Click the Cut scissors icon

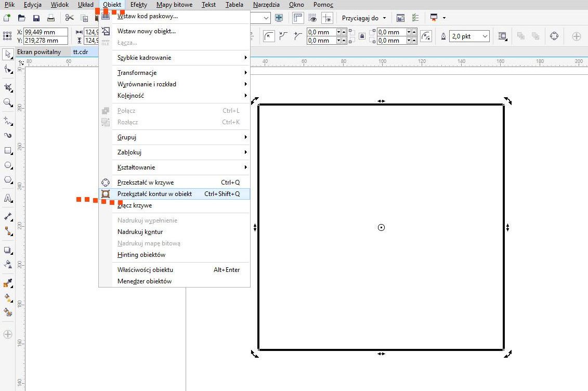[x=70, y=18]
